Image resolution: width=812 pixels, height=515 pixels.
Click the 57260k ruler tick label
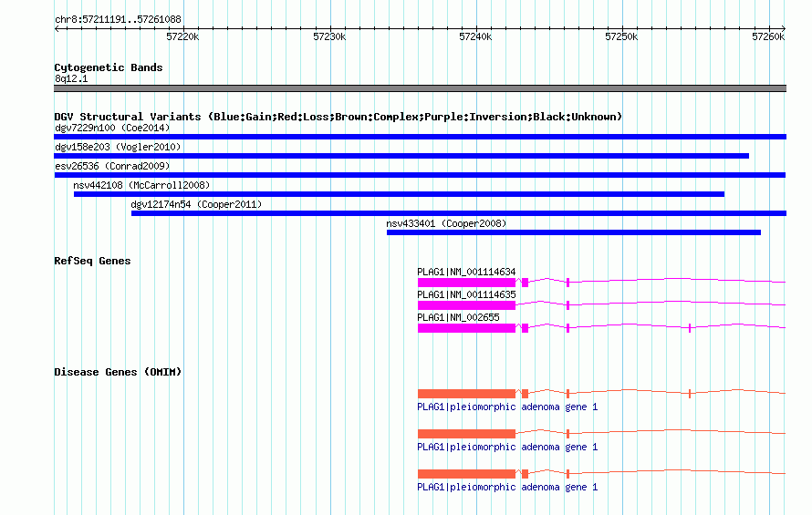coord(768,36)
